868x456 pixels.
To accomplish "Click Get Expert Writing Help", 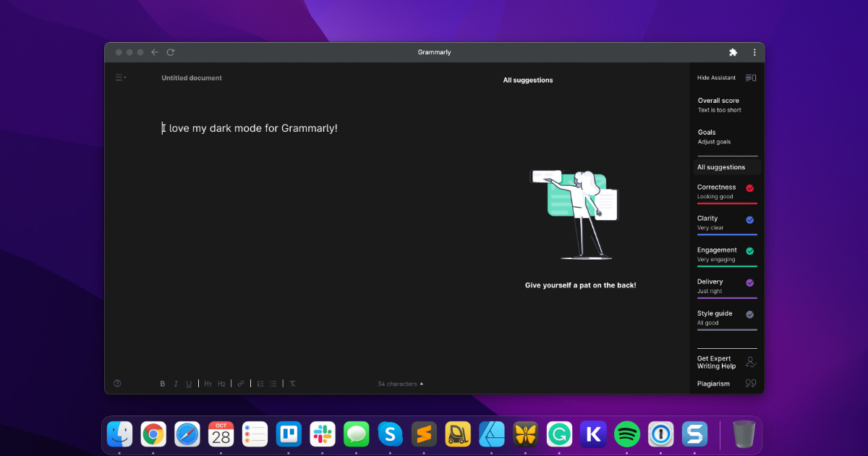I will pyautogui.click(x=717, y=362).
